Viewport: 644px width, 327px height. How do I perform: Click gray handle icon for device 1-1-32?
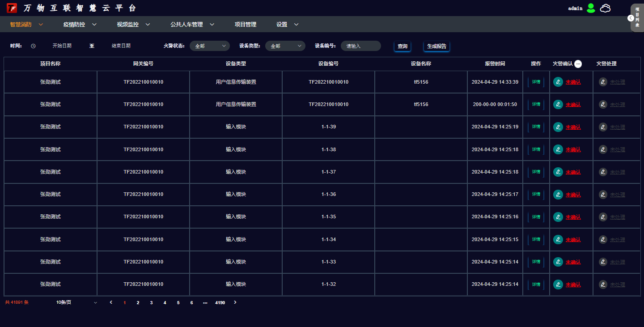click(x=603, y=285)
